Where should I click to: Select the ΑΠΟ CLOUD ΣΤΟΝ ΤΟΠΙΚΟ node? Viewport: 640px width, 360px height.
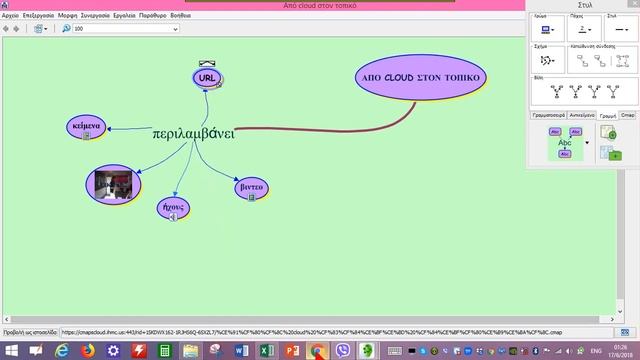pos(421,78)
